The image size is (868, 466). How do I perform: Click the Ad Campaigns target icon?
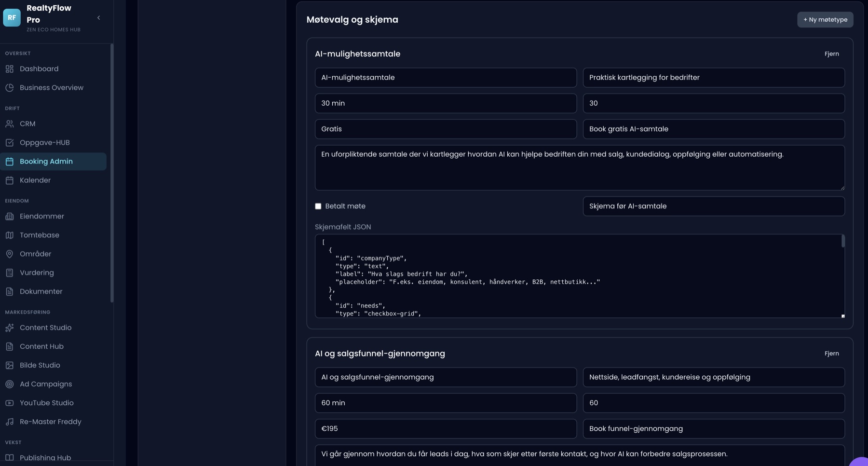pos(10,384)
